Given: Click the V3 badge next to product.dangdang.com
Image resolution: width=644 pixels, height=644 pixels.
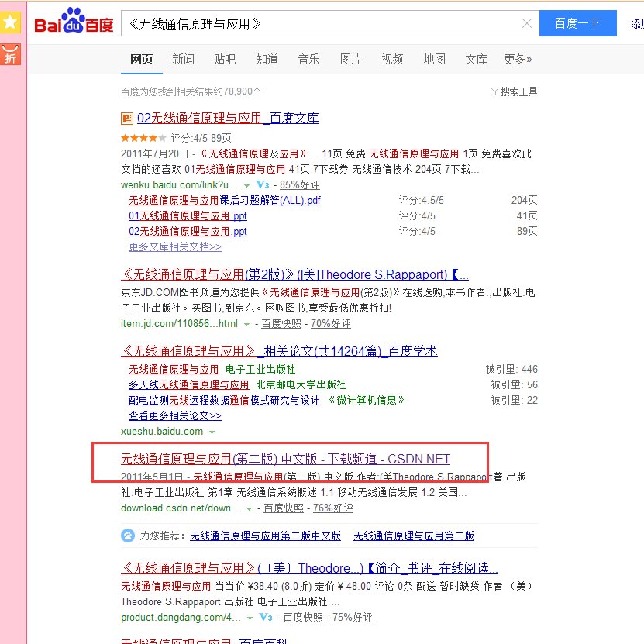Looking at the screenshot, I should tap(267, 618).
